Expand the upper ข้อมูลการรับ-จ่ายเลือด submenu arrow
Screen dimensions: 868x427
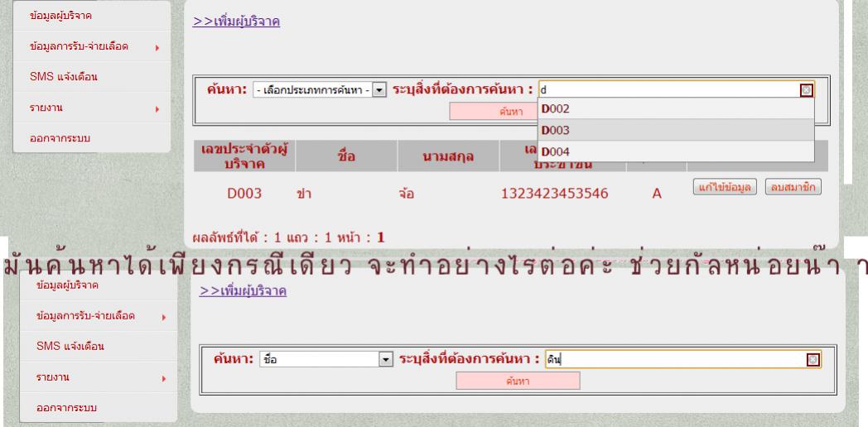click(157, 48)
